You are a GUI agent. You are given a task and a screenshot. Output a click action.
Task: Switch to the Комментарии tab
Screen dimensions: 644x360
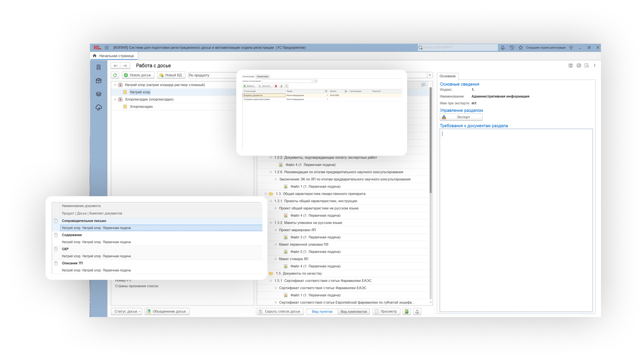coord(262,76)
